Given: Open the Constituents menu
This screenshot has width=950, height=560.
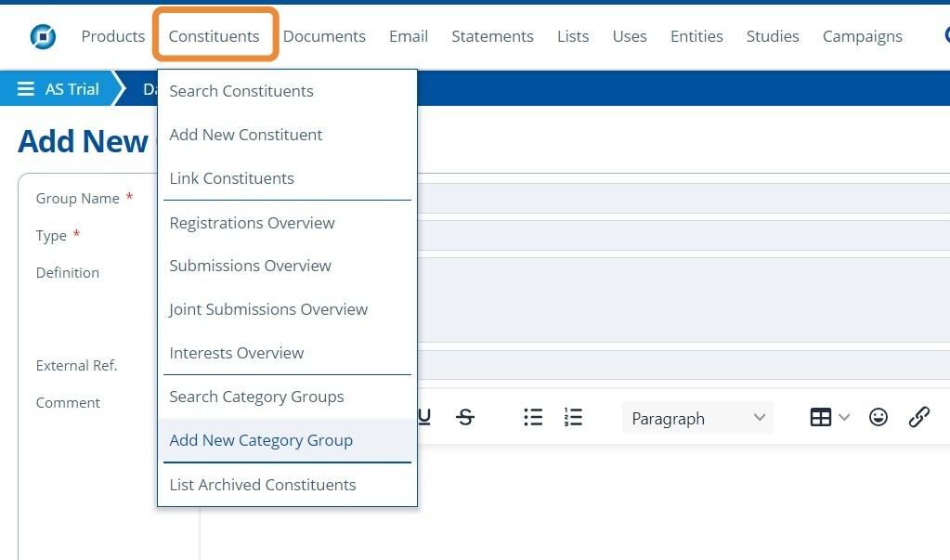Looking at the screenshot, I should pyautogui.click(x=214, y=36).
